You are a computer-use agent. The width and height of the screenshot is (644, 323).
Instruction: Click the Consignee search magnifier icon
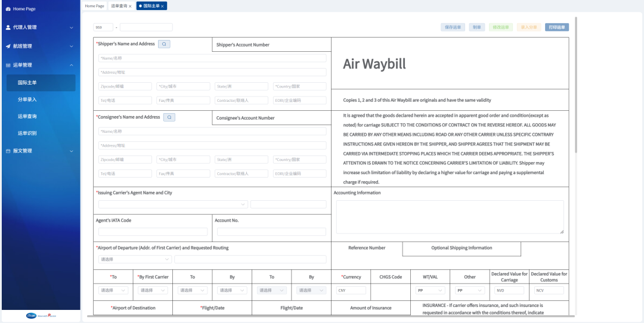click(169, 117)
